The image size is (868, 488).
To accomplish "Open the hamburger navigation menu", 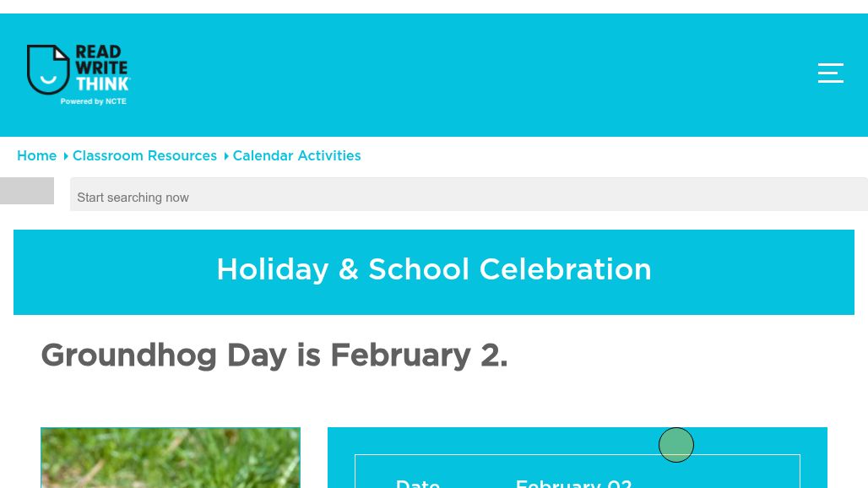I will click(830, 73).
